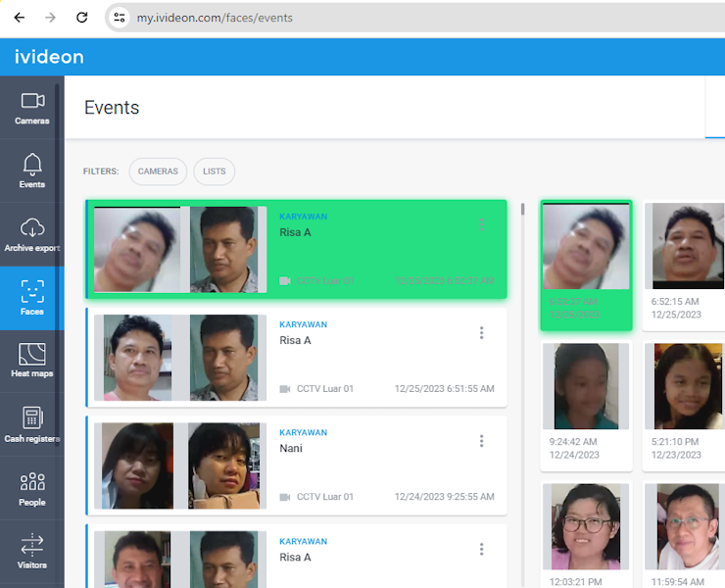
Task: Open three-dot menu on Nani event
Action: pos(481,441)
